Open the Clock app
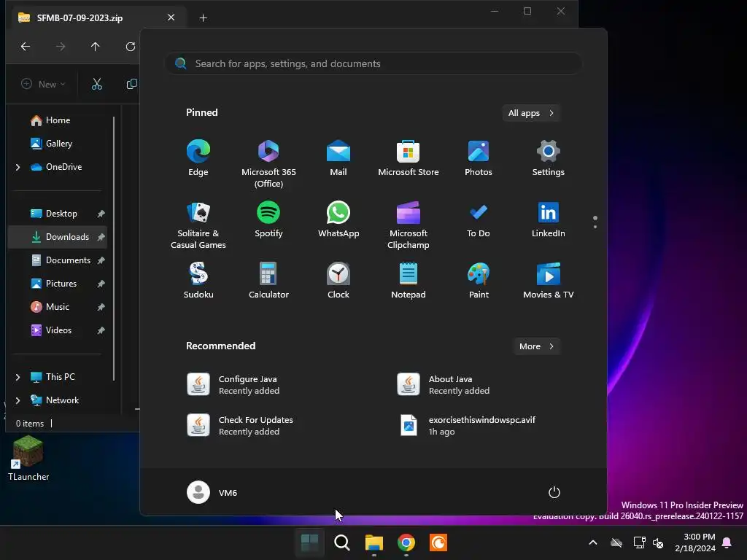Image resolution: width=747 pixels, height=560 pixels. coord(338,281)
